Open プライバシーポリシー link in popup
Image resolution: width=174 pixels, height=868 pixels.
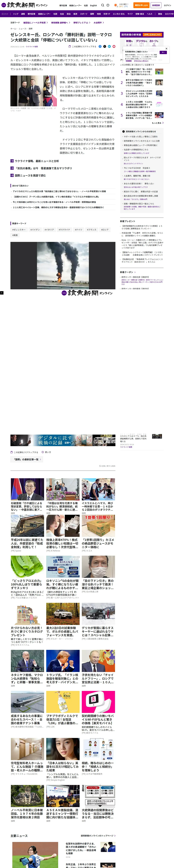[141, 61]
